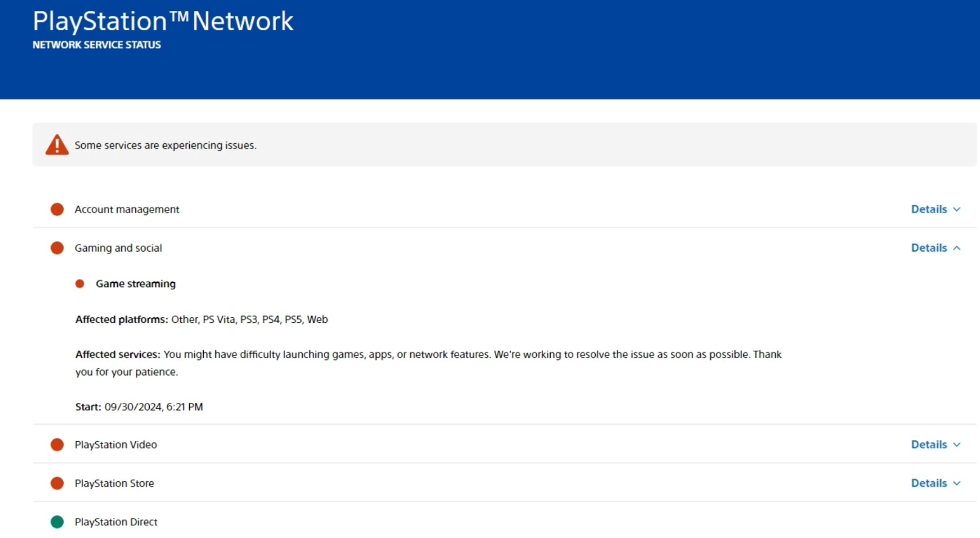The height and width of the screenshot is (538, 980).
Task: Expand Details for PlayStation Store
Action: point(935,484)
